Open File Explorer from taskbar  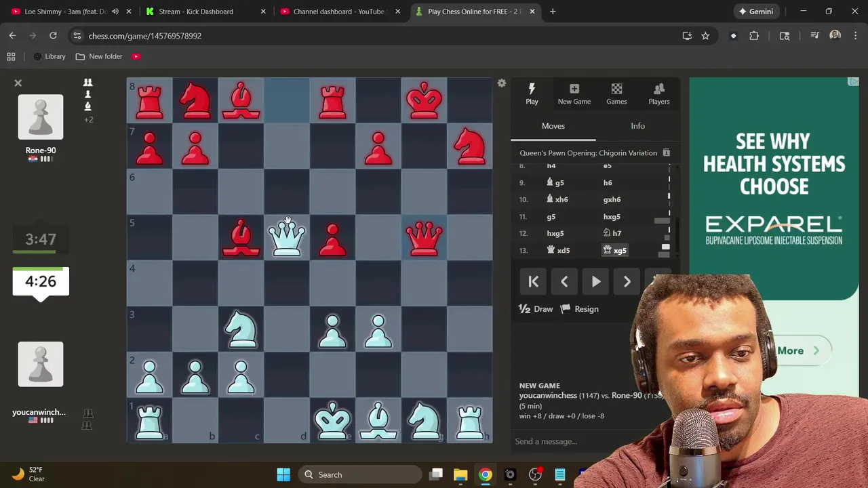[460, 474]
